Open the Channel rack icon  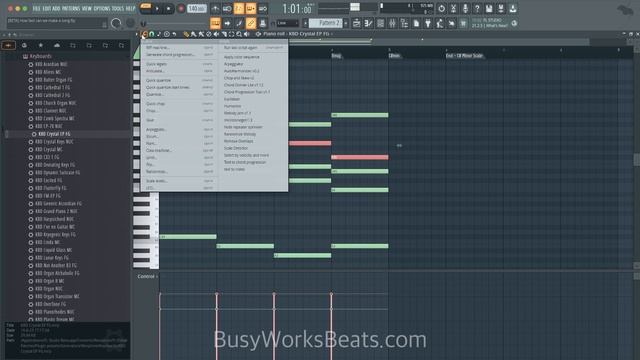coord(381,23)
